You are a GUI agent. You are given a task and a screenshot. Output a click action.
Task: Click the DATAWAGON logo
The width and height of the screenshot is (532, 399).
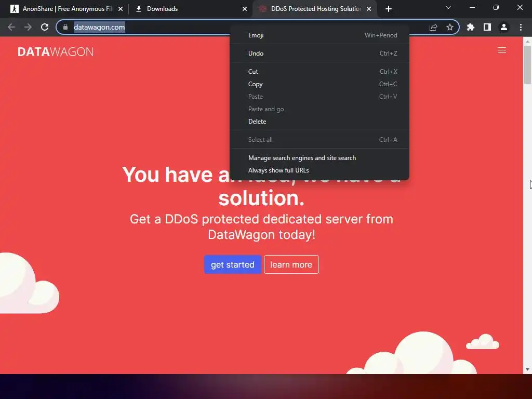(x=56, y=51)
